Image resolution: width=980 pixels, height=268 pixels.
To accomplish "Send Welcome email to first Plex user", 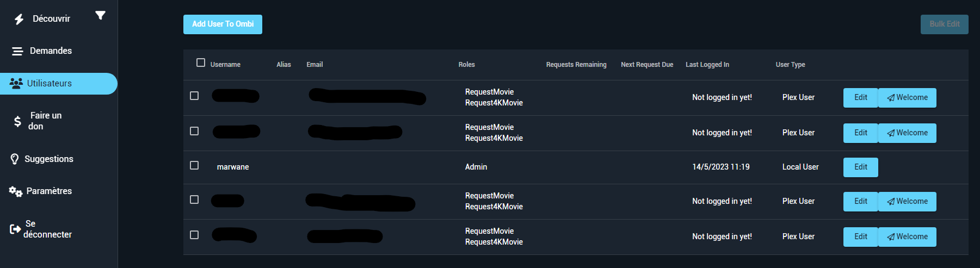I will 907,98.
